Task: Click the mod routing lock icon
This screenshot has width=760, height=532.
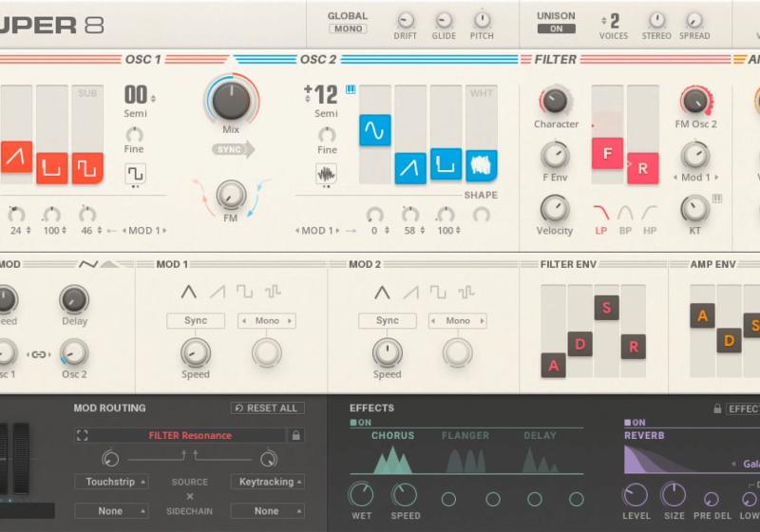Action: coord(295,435)
